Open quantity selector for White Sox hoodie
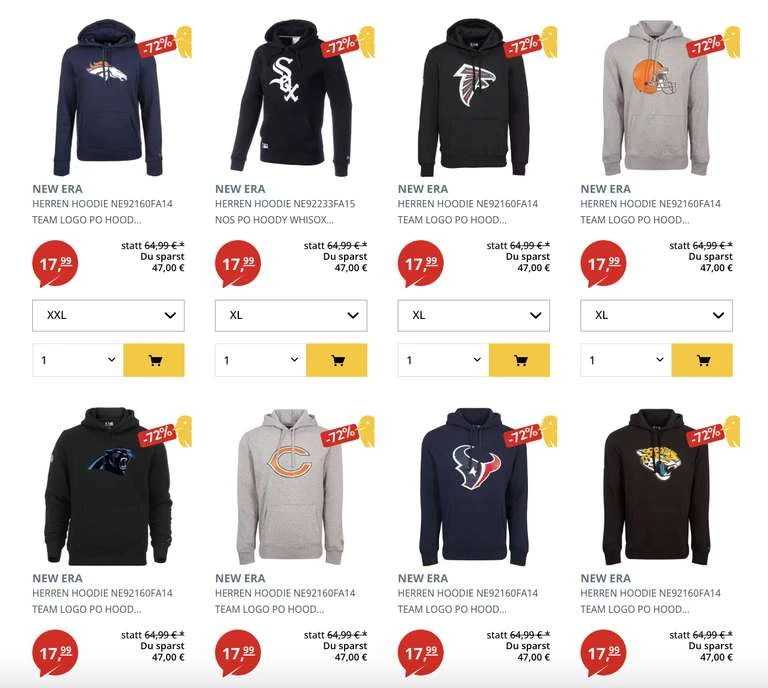768x688 pixels. point(261,360)
